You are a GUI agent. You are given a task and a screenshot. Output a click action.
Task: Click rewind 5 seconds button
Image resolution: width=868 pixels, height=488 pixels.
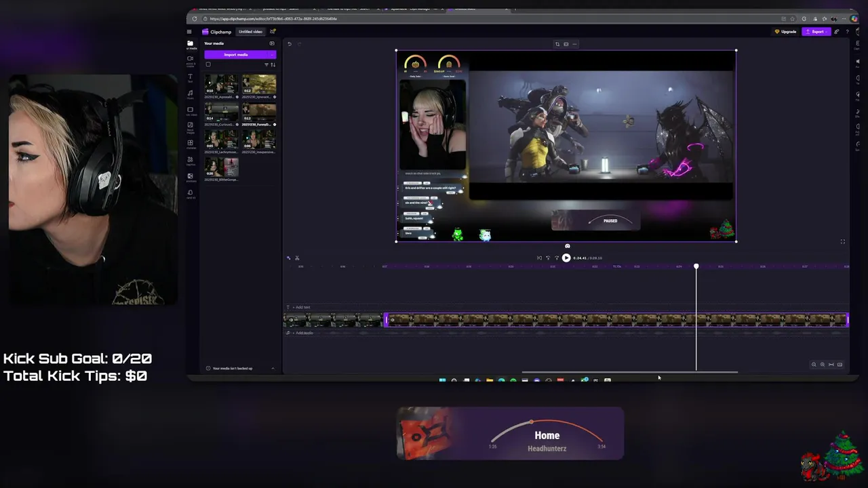[x=548, y=258]
